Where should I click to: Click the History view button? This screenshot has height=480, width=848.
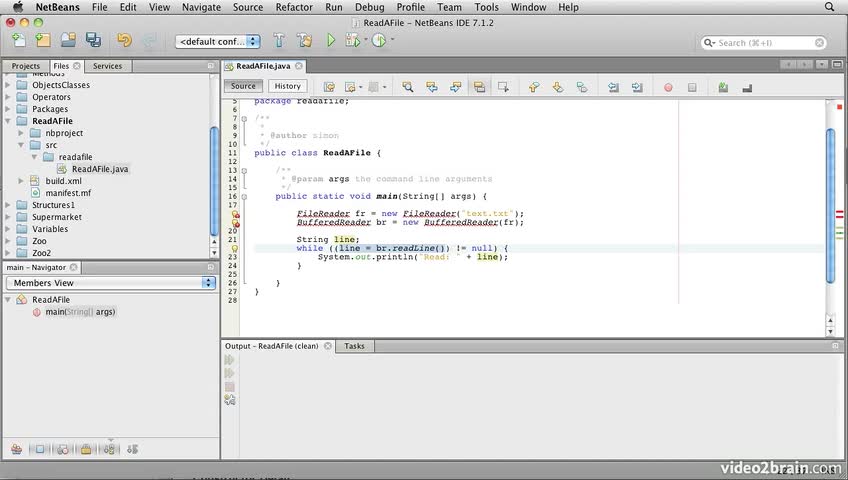point(287,87)
